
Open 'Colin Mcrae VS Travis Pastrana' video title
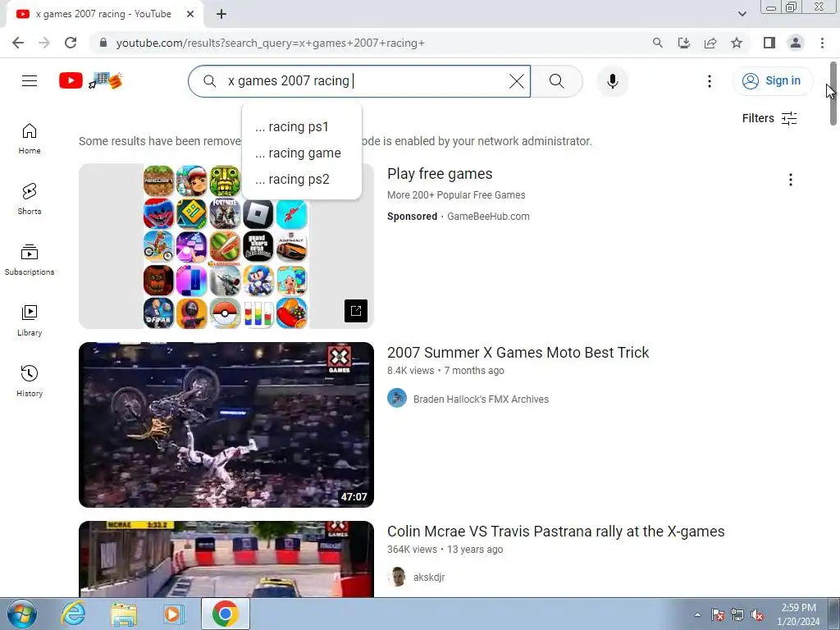point(555,532)
